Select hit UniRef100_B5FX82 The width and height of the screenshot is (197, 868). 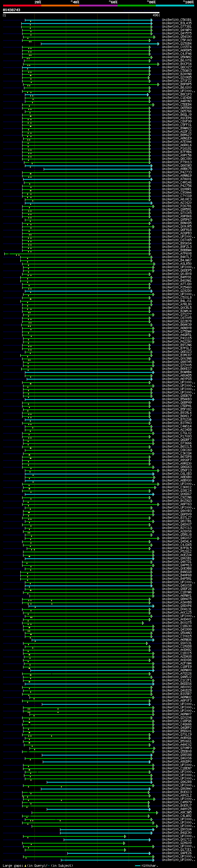pyautogui.click(x=177, y=409)
